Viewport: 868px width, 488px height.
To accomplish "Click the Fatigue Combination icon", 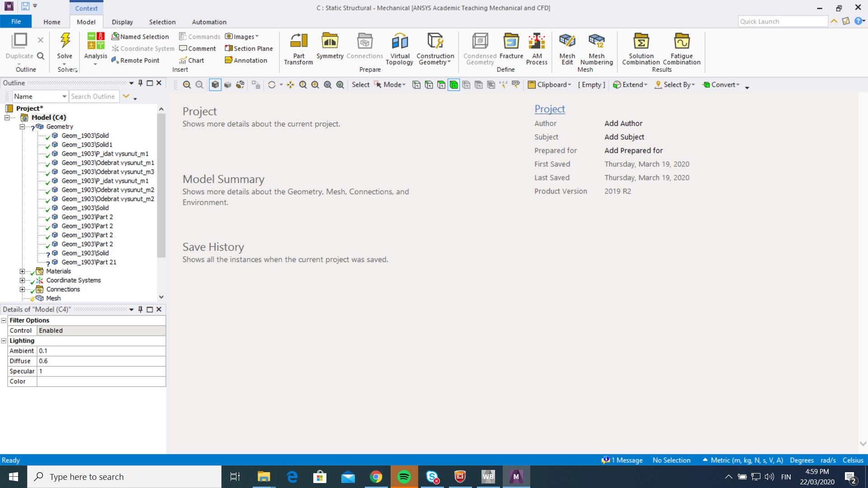I will (681, 42).
